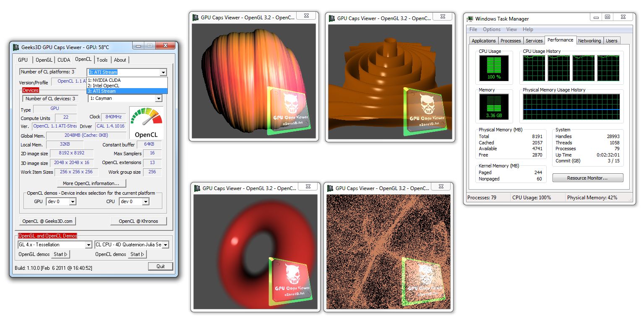This screenshot has height=321, width=644.
Task: Click the first CPU Usage History graph
Action: [534, 68]
